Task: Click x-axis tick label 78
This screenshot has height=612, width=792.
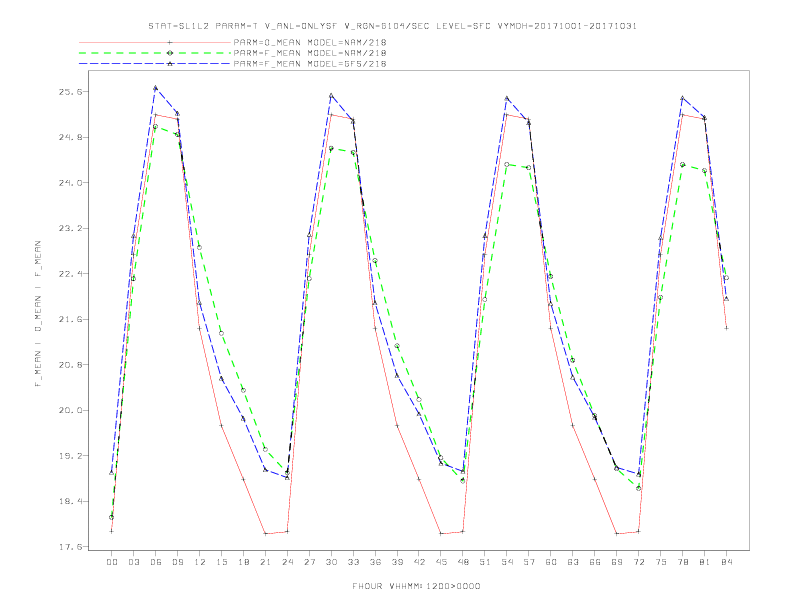Action: 683,562
